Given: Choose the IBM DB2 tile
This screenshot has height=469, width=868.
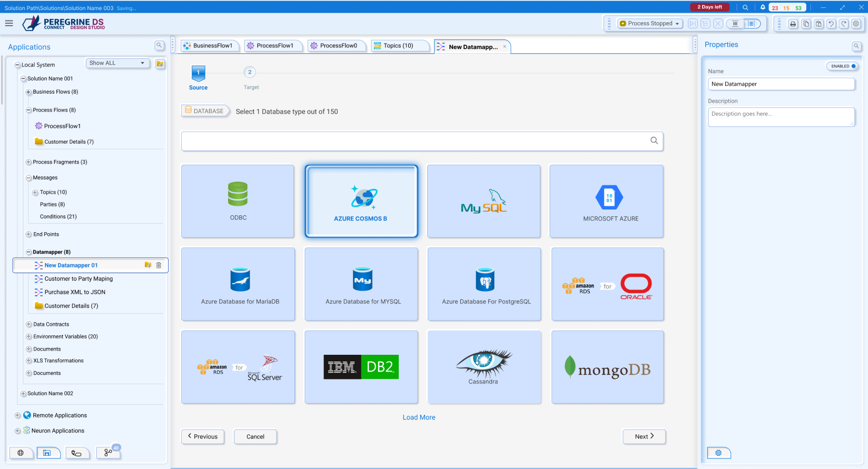Looking at the screenshot, I should point(361,367).
